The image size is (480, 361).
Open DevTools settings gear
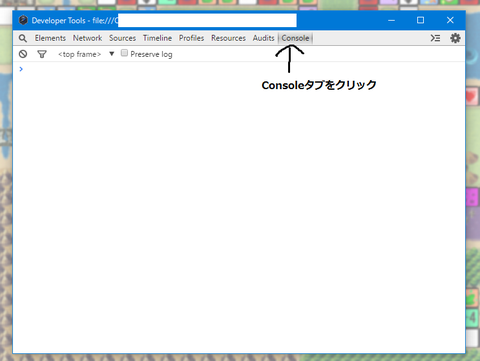coord(455,38)
